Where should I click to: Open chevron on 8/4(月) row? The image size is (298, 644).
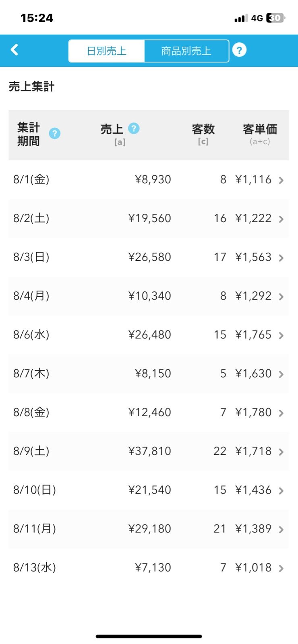click(x=281, y=297)
